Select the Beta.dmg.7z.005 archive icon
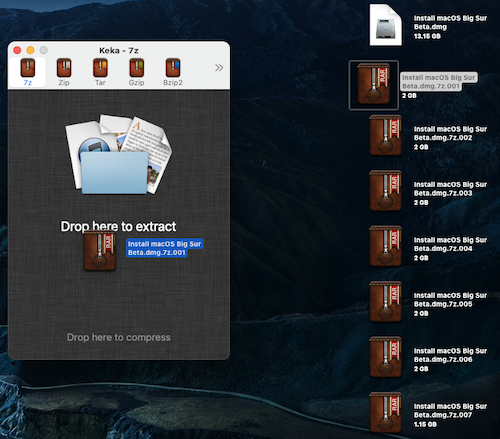The image size is (500, 439). [385, 302]
